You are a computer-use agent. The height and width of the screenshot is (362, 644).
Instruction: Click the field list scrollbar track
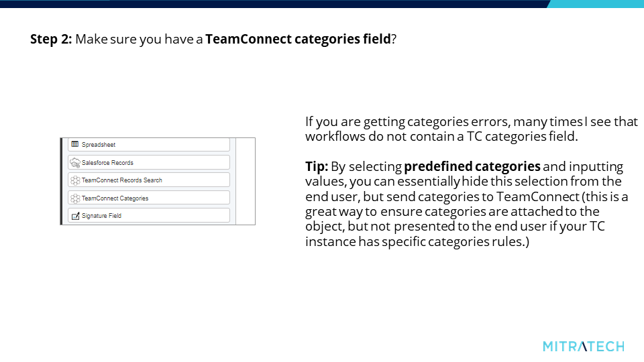233,182
